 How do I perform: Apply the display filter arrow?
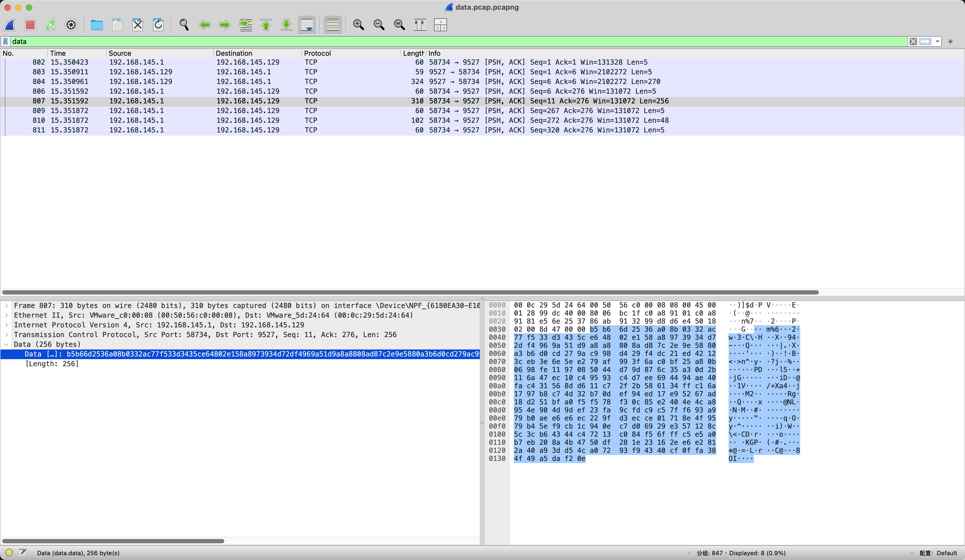click(x=925, y=41)
